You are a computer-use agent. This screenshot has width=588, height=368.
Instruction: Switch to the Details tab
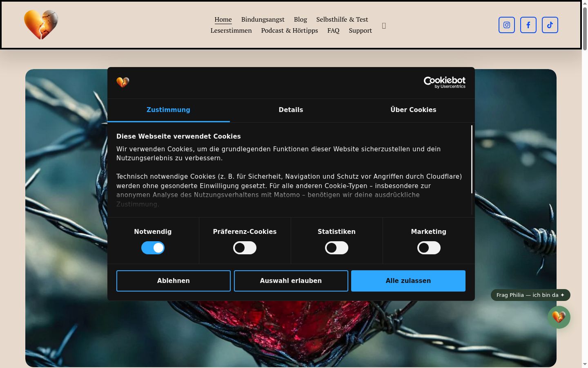[x=291, y=110]
